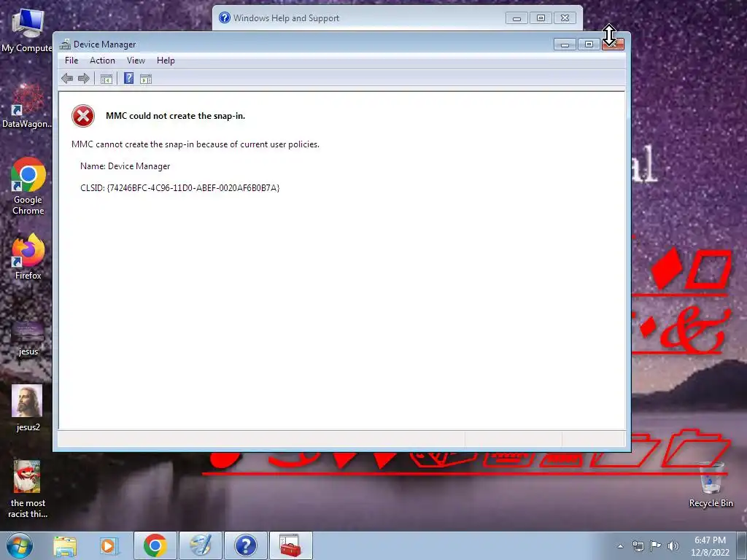Click the Back arrow in Device Manager toolbar

pyautogui.click(x=66, y=79)
